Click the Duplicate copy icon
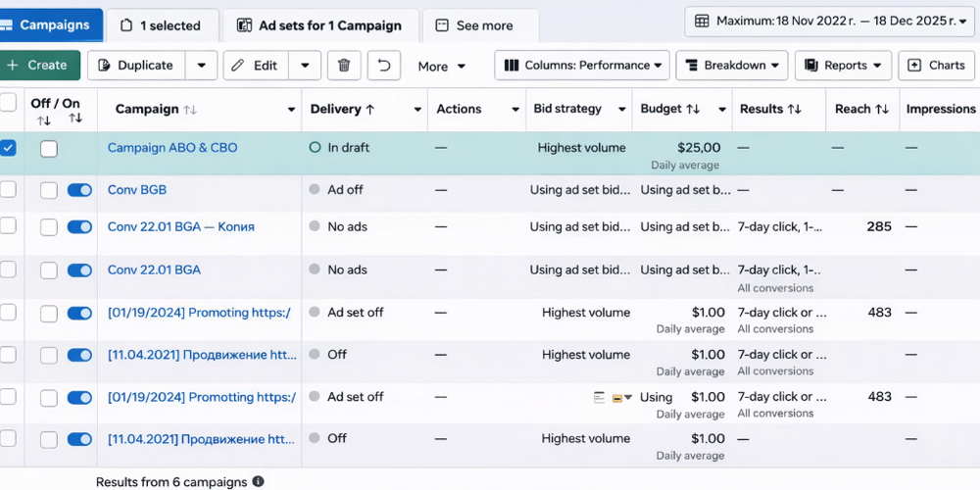980x490 pixels. coord(105,65)
